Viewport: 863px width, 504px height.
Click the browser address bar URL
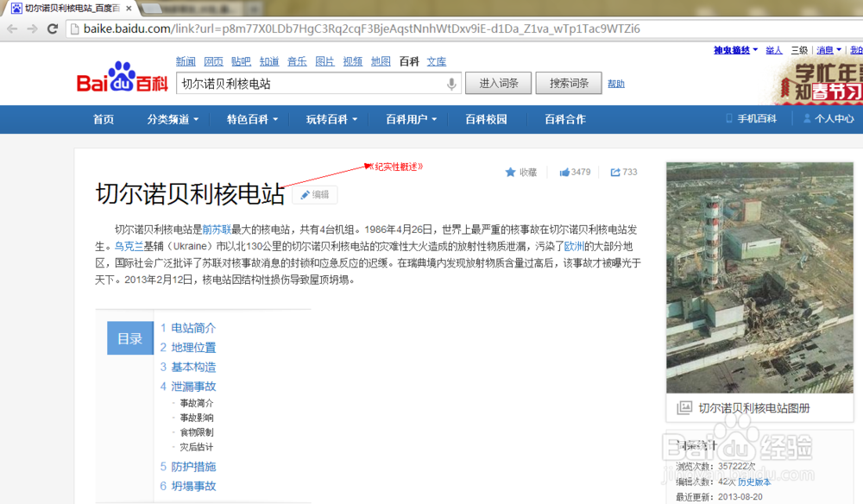tap(362, 29)
